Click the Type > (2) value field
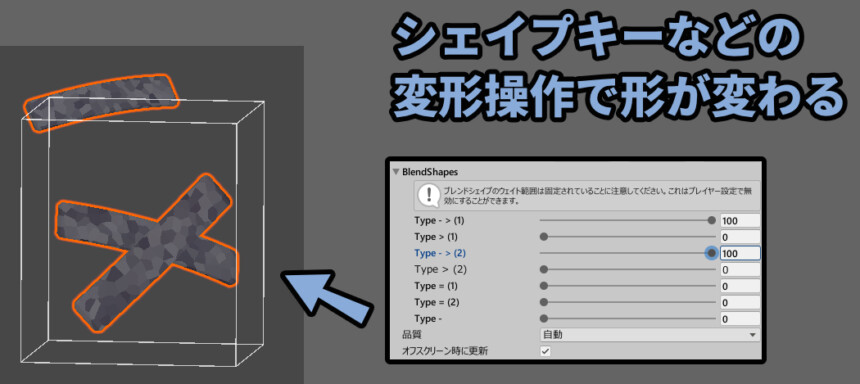Image resolution: width=860 pixels, height=384 pixels. coord(740,270)
